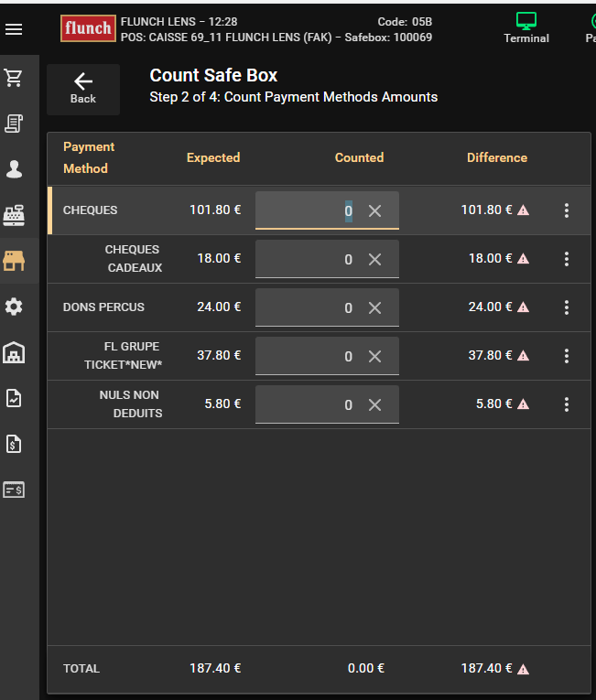The width and height of the screenshot is (596, 700).
Task: Open the chart report document icon
Action: (14, 398)
